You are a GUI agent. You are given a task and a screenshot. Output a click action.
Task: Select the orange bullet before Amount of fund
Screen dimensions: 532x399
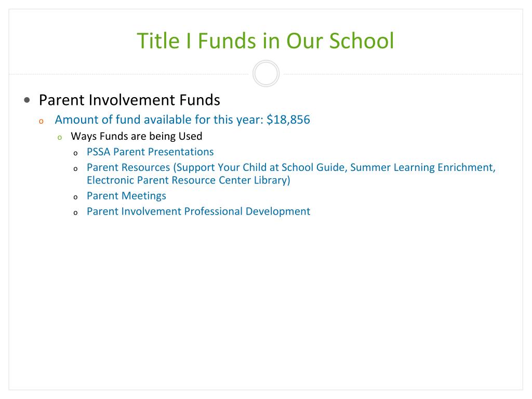(41, 122)
